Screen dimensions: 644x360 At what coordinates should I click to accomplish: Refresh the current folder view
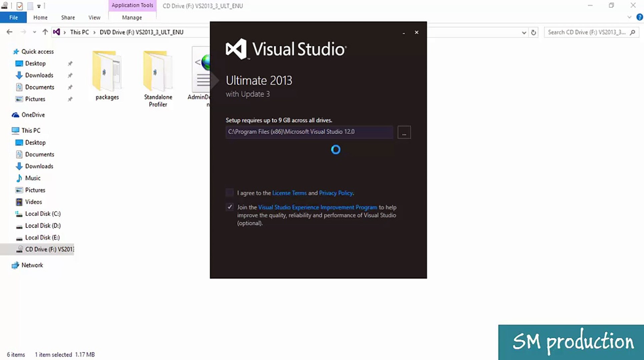tap(533, 32)
